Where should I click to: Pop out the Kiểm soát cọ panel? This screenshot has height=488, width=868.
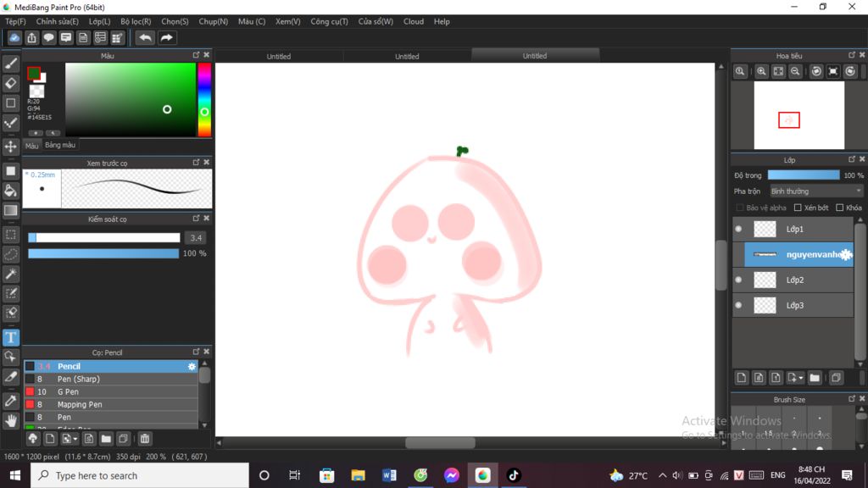click(x=196, y=218)
